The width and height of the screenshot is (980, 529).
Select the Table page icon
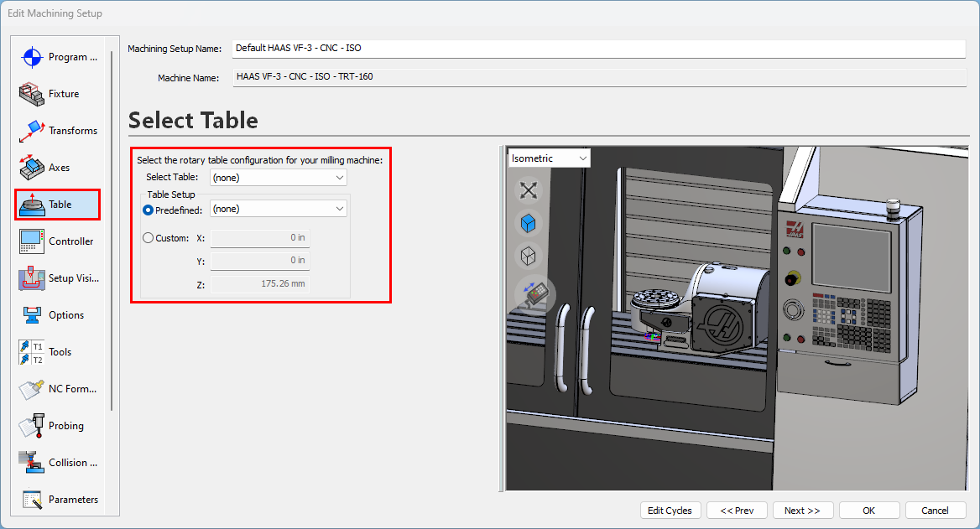31,205
